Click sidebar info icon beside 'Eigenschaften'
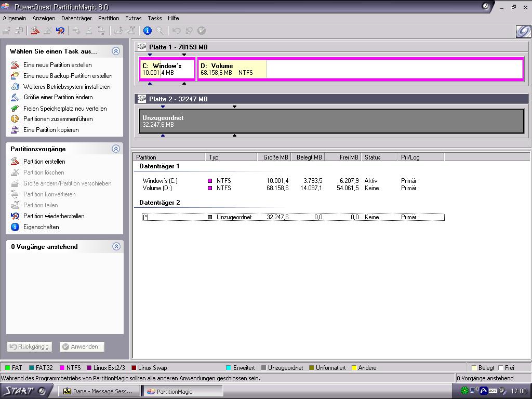Viewport: 532px width, 399px height. tap(15, 227)
